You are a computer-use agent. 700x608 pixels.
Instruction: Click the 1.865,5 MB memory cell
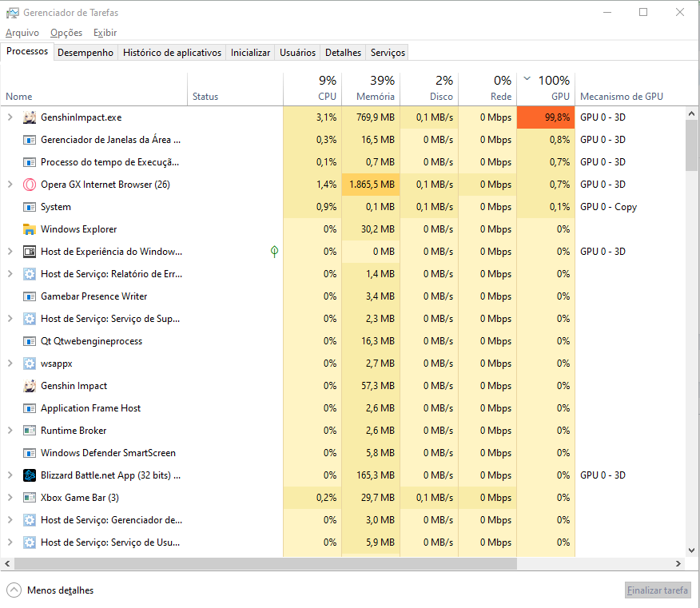click(371, 185)
